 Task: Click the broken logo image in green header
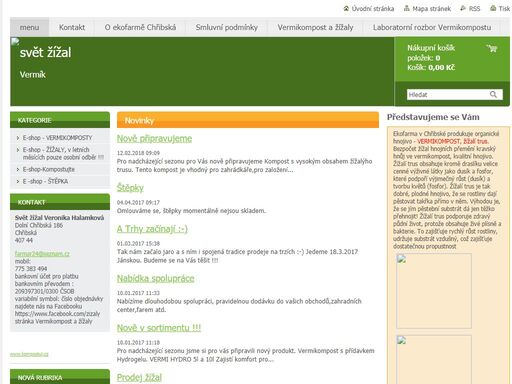pyautogui.click(x=15, y=42)
